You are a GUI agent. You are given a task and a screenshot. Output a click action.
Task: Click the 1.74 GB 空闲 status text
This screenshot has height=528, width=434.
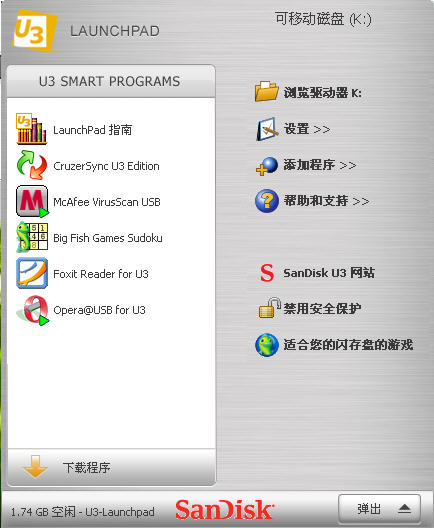point(82,512)
